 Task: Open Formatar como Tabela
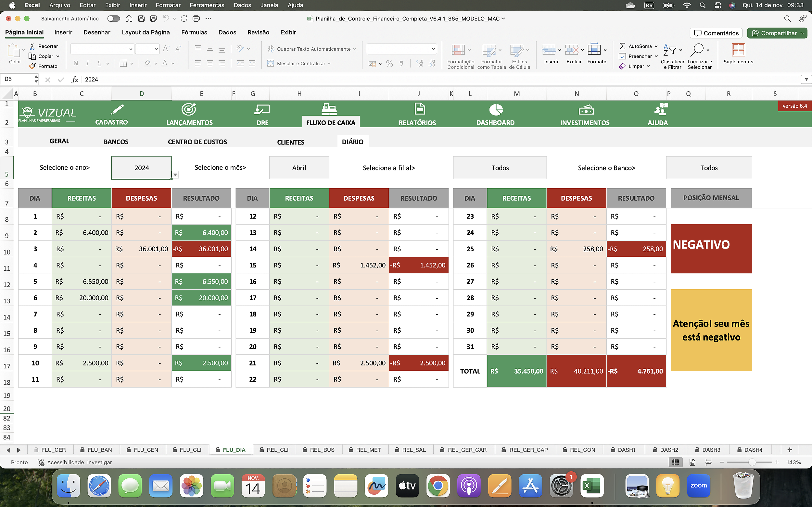pyautogui.click(x=491, y=56)
